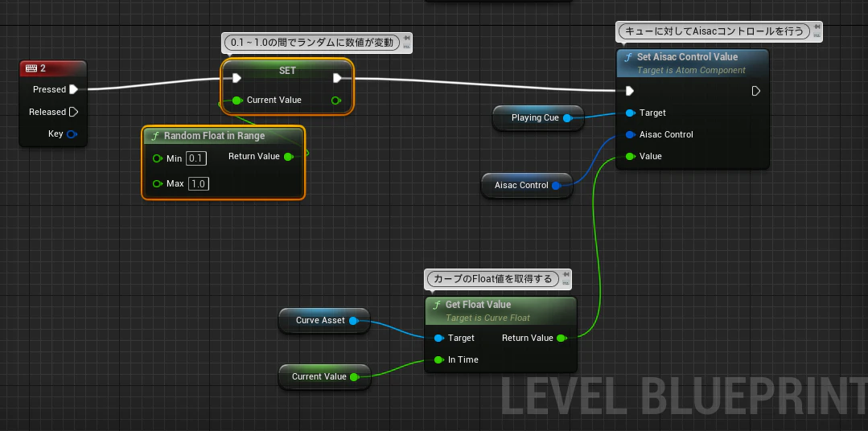Select the keyboard 2 input event node header
868x431 pixels.
click(53, 68)
